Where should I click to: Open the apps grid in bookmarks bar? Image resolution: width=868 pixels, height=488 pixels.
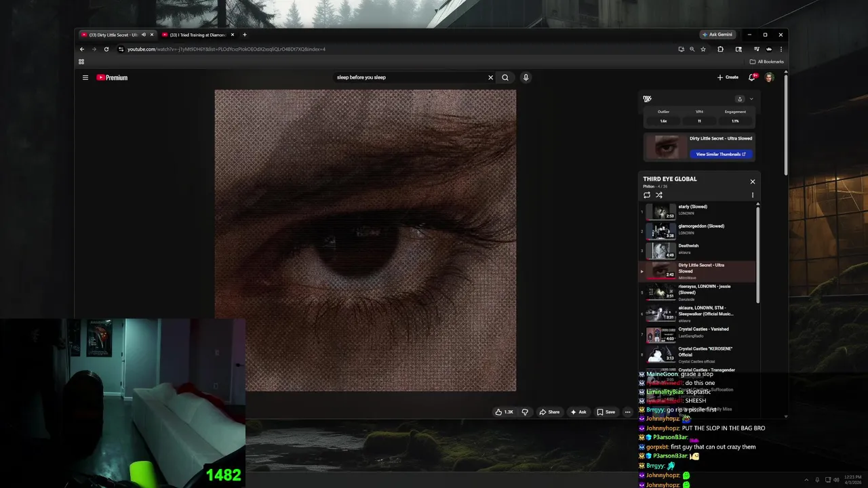81,62
